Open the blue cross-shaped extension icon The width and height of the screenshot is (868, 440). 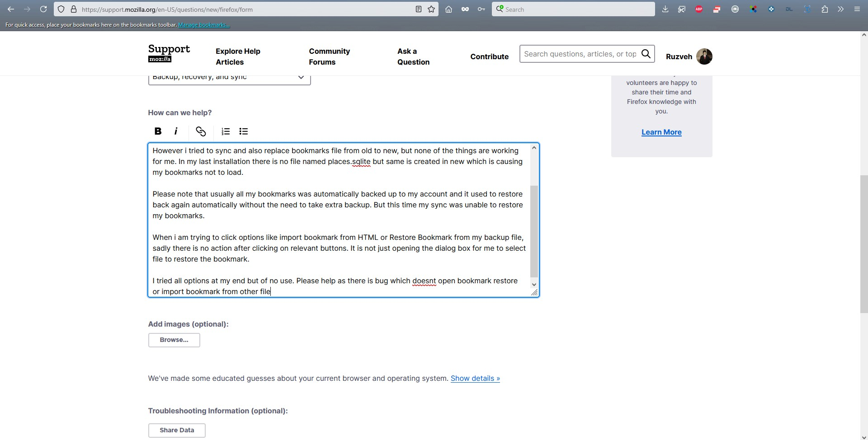771,9
